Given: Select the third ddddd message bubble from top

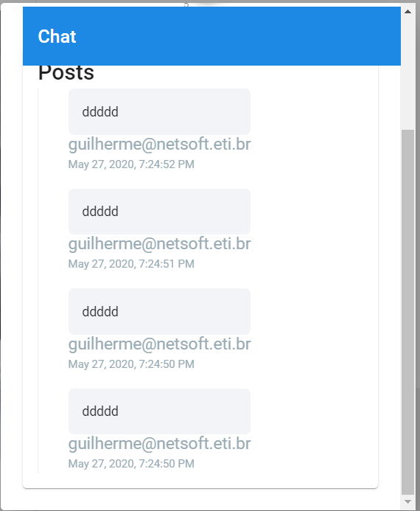Looking at the screenshot, I should tap(159, 312).
